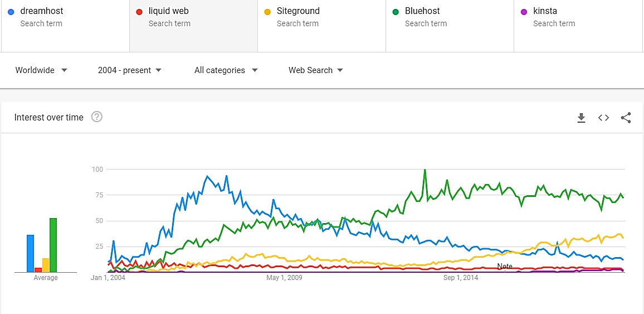Image resolution: width=644 pixels, height=314 pixels.
Task: Click the yellow Siteground color dot
Action: (x=267, y=11)
